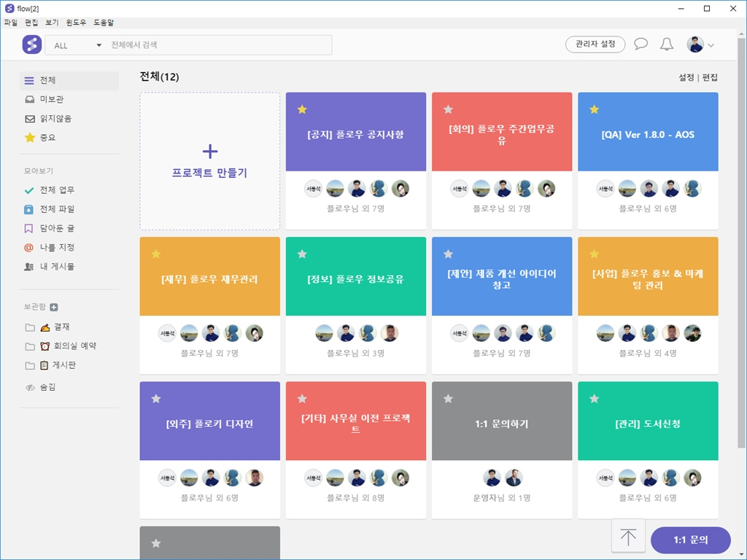Open 1:1 문의하기 project title
747x560 pixels.
click(502, 424)
